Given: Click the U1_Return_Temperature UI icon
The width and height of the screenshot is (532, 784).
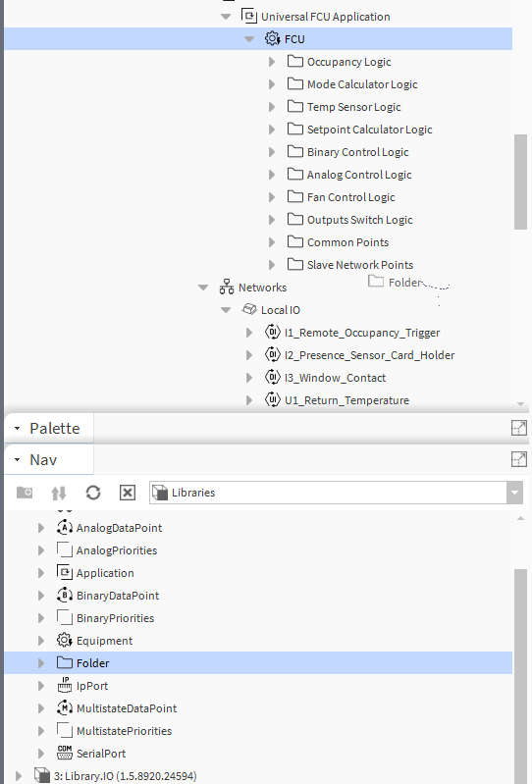Looking at the screenshot, I should 272,399.
